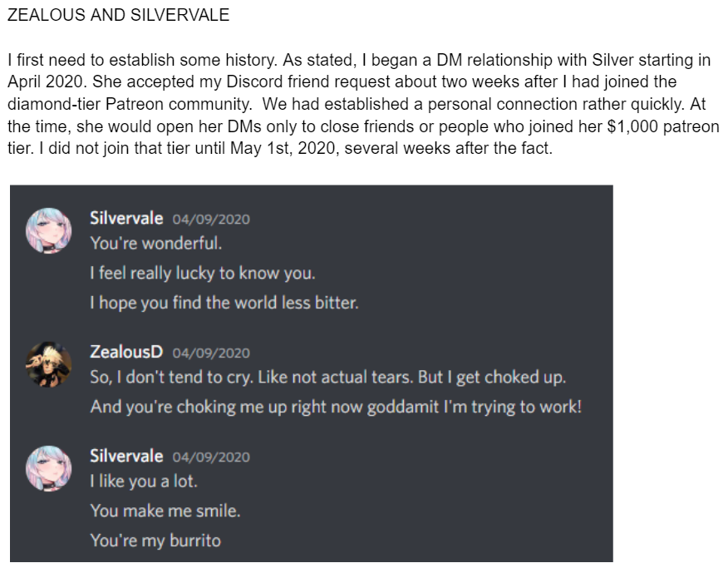
Task: Click the timestamp above "I like you a lot."
Action: pyautogui.click(x=211, y=457)
